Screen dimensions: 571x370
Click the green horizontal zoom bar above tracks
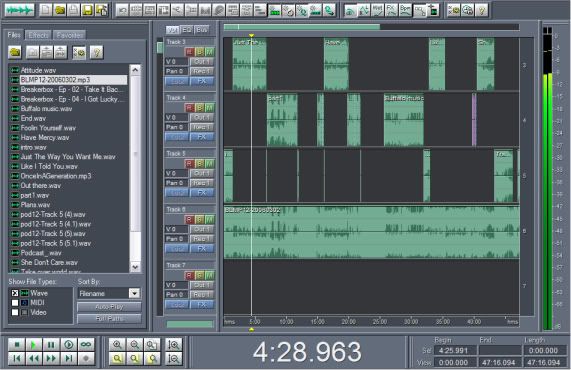[x=302, y=27]
